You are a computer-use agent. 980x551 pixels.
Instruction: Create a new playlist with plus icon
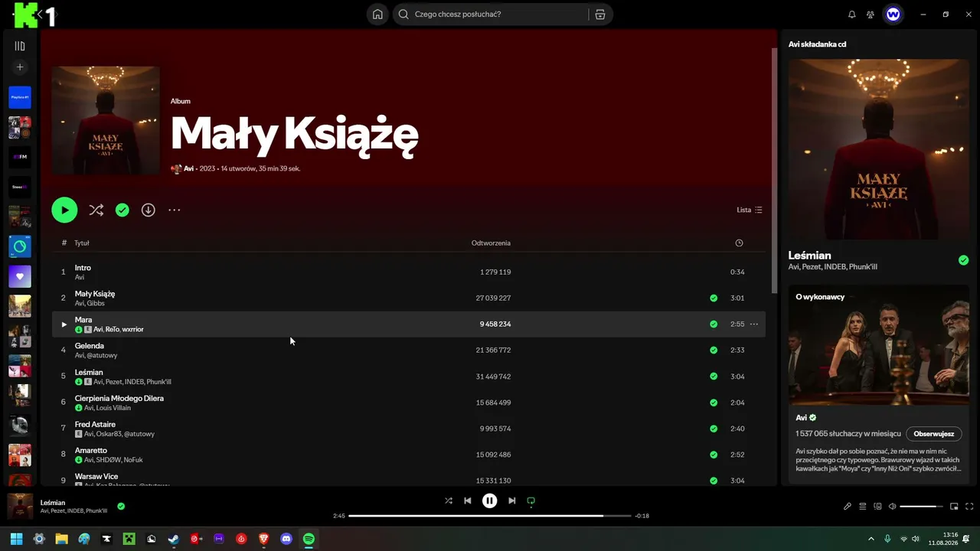coord(20,67)
